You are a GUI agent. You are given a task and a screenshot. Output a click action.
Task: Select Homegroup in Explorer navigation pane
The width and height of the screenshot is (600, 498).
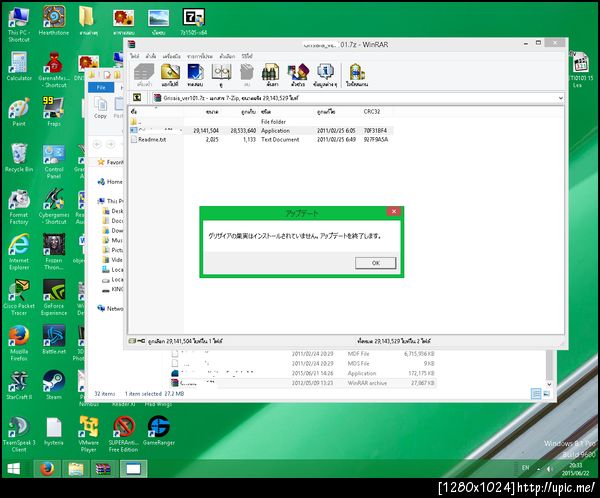tap(110, 182)
